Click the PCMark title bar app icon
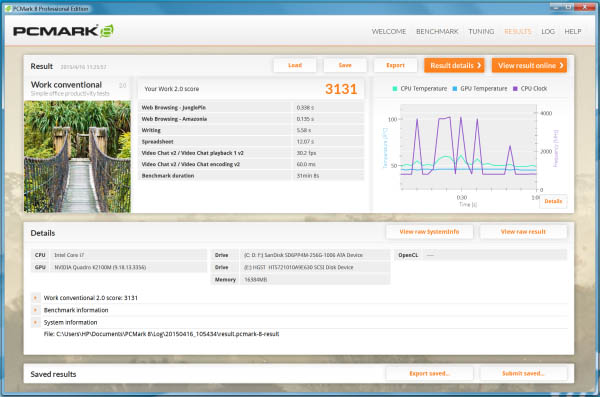 (8, 8)
